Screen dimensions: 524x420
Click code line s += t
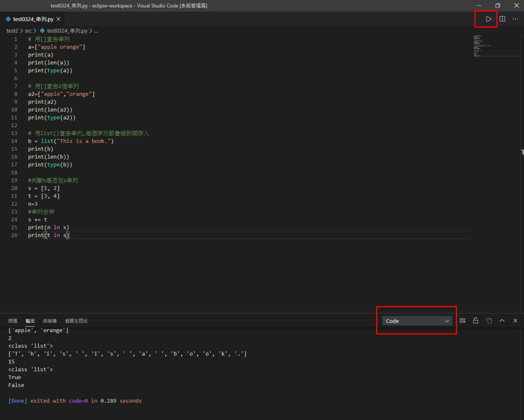click(37, 219)
